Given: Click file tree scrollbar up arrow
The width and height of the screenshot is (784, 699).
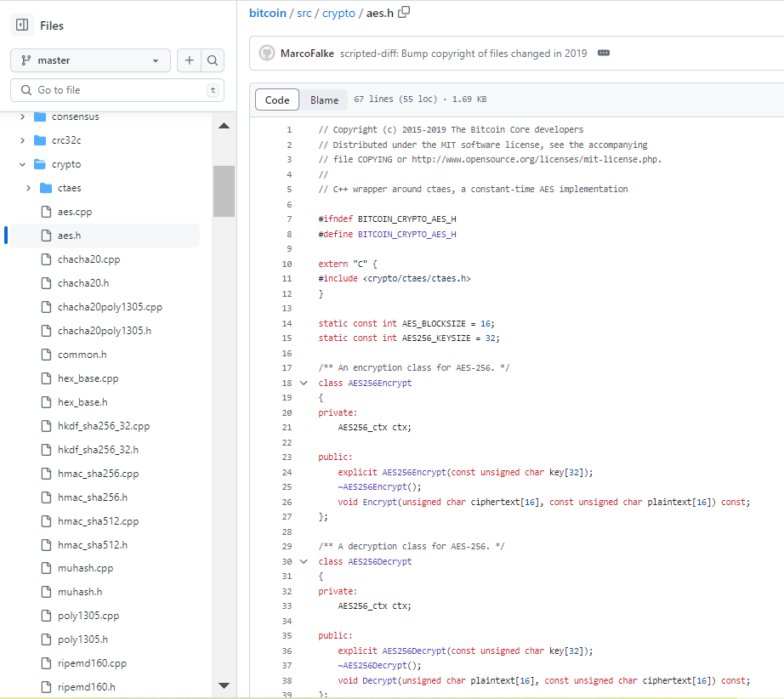Looking at the screenshot, I should pyautogui.click(x=224, y=126).
